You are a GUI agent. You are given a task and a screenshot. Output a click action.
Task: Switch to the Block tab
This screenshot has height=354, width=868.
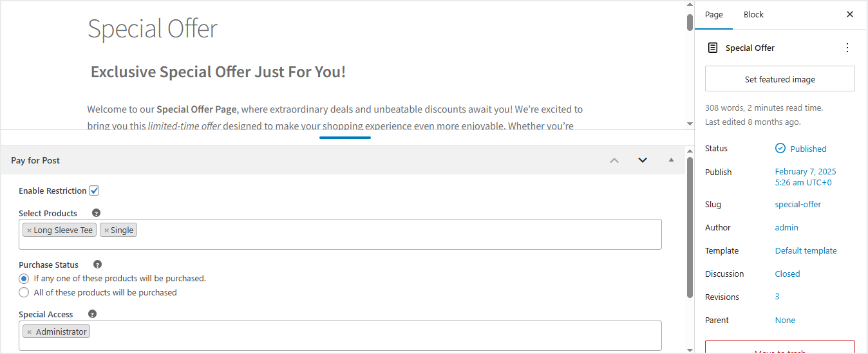tap(753, 15)
